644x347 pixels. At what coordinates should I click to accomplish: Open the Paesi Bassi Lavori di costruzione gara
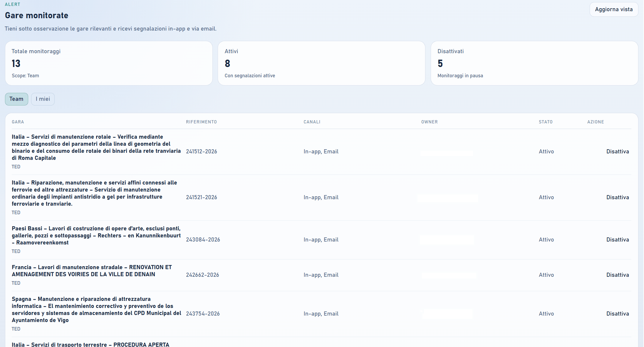click(96, 236)
